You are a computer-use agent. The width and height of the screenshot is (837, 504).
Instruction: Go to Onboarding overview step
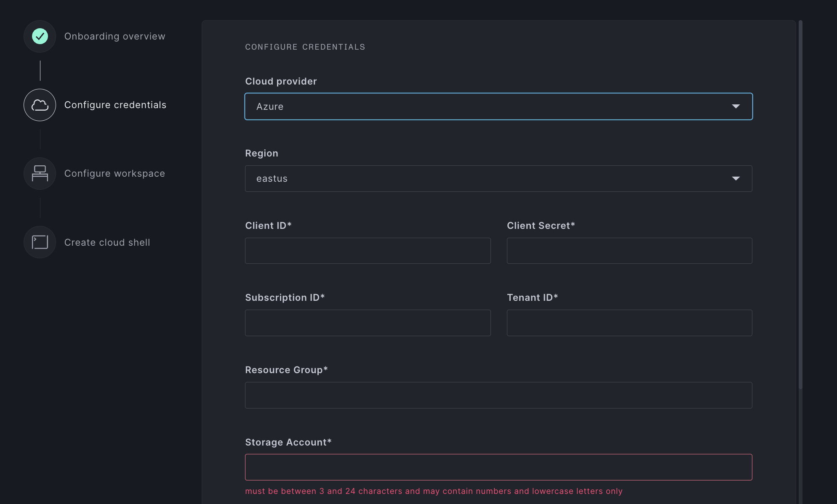[x=115, y=36]
